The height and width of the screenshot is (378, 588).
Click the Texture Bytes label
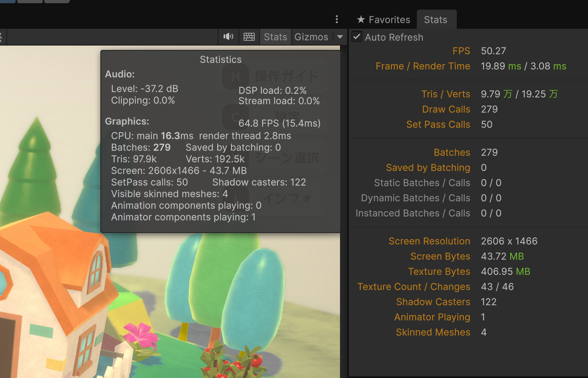pyautogui.click(x=439, y=271)
